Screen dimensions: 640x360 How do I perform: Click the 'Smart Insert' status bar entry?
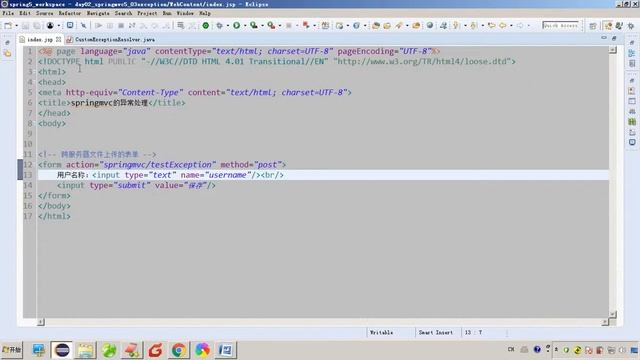436,333
